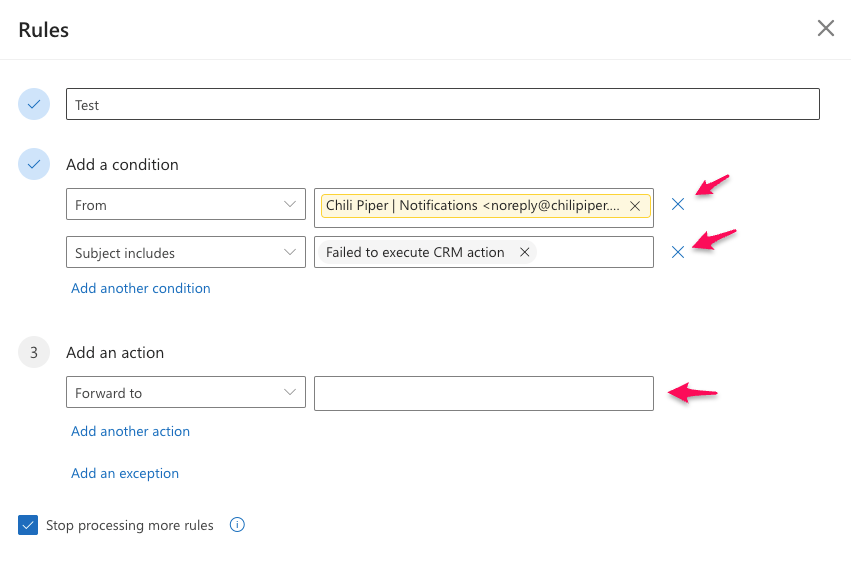The width and height of the screenshot is (851, 575).
Task: Toggle Stop processing more rules checkbox
Action: 28,525
